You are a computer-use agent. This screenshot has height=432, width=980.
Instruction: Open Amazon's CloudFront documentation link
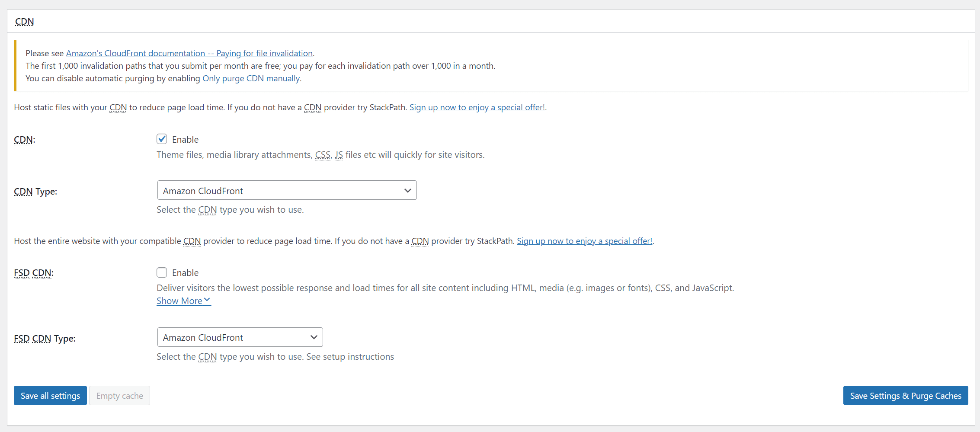point(189,53)
